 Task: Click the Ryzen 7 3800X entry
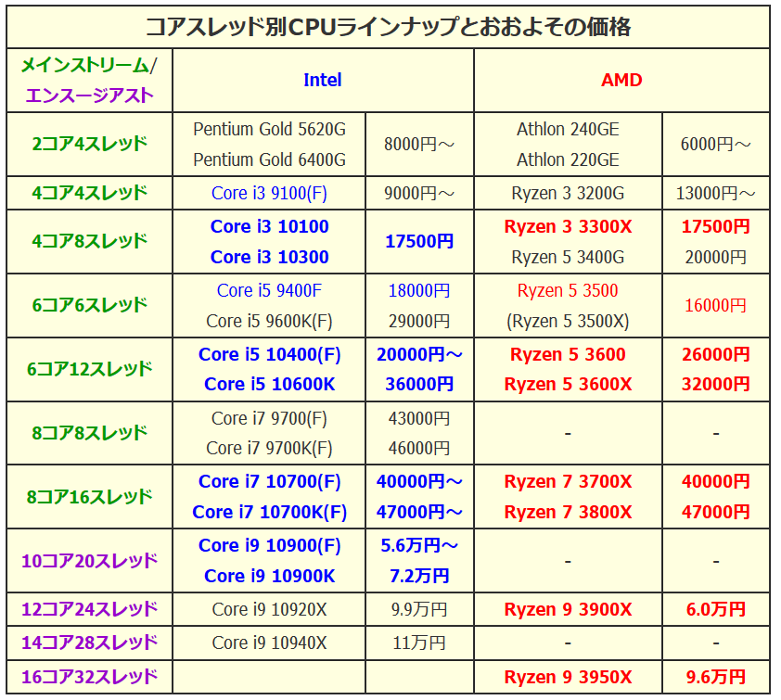[568, 512]
